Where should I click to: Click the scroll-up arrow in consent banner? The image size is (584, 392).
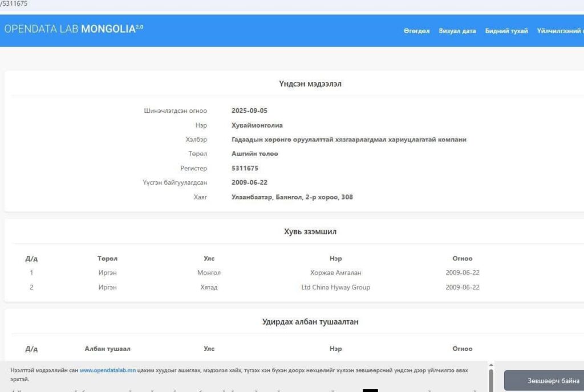[491, 365]
